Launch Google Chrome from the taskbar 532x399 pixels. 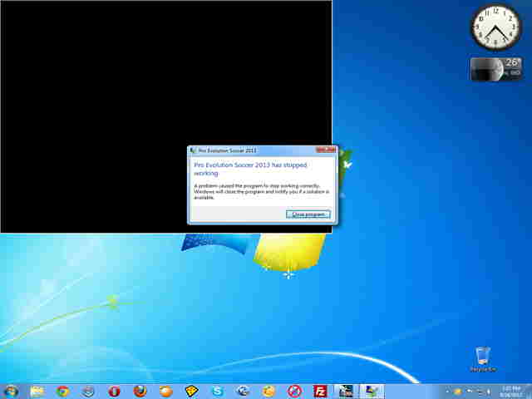pyautogui.click(x=63, y=392)
